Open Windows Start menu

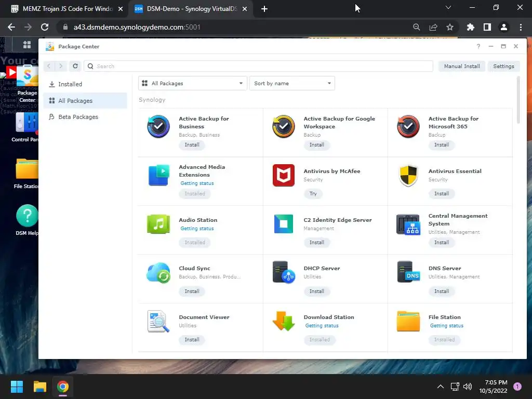[x=17, y=387]
